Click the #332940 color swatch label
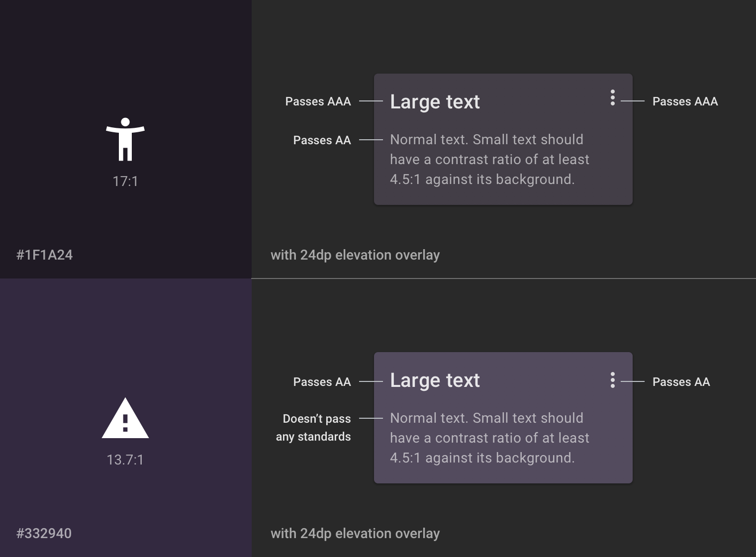The width and height of the screenshot is (756, 557). coord(44,534)
